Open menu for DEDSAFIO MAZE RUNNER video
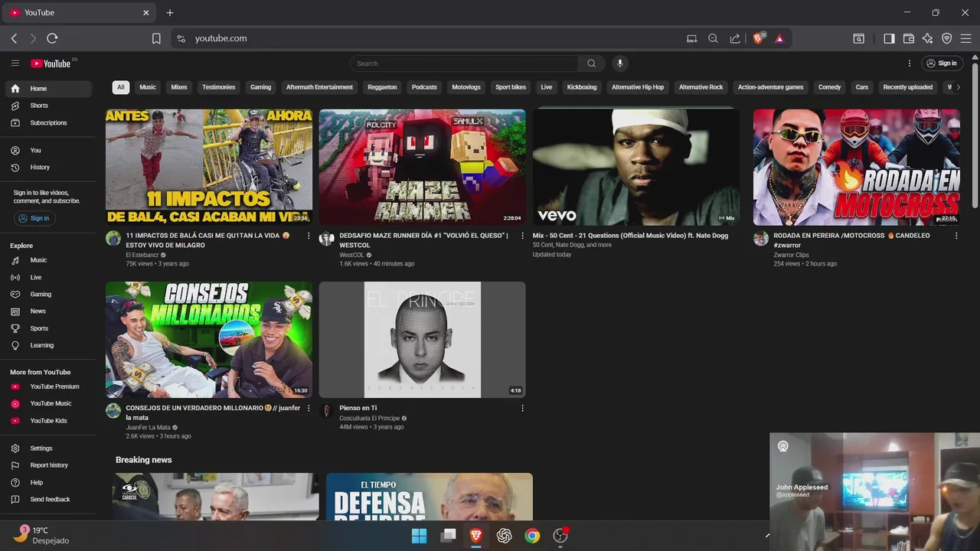The width and height of the screenshot is (980, 551). tap(523, 236)
